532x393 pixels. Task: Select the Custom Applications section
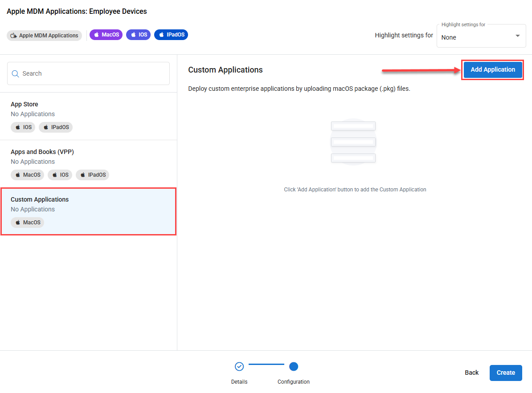click(x=89, y=211)
